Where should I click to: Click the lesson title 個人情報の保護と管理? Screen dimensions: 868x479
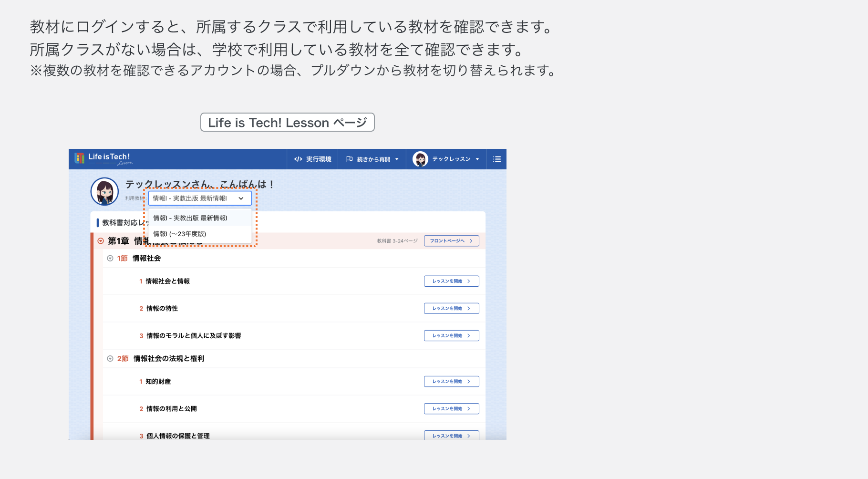178,436
